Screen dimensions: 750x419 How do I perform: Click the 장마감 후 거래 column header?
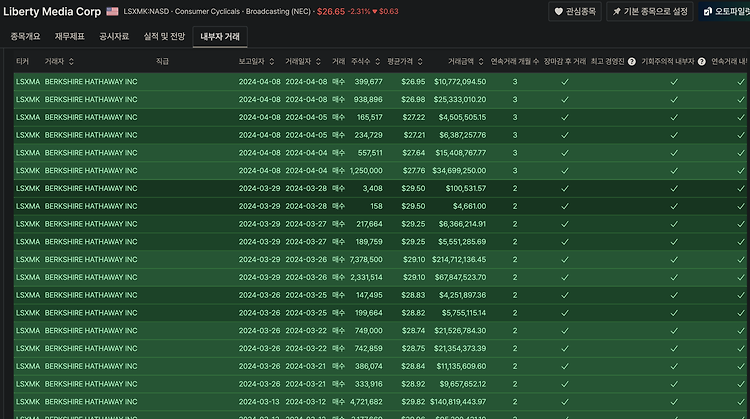point(564,61)
